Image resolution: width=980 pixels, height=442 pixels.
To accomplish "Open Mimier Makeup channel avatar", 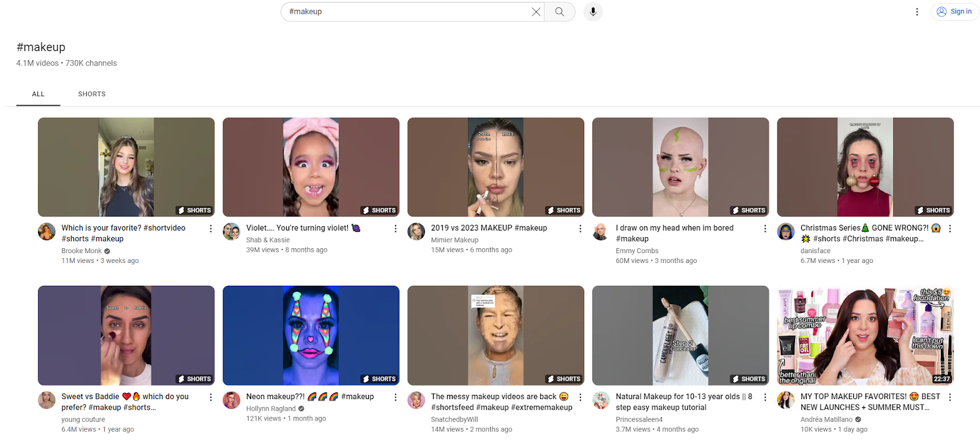I will point(417,232).
